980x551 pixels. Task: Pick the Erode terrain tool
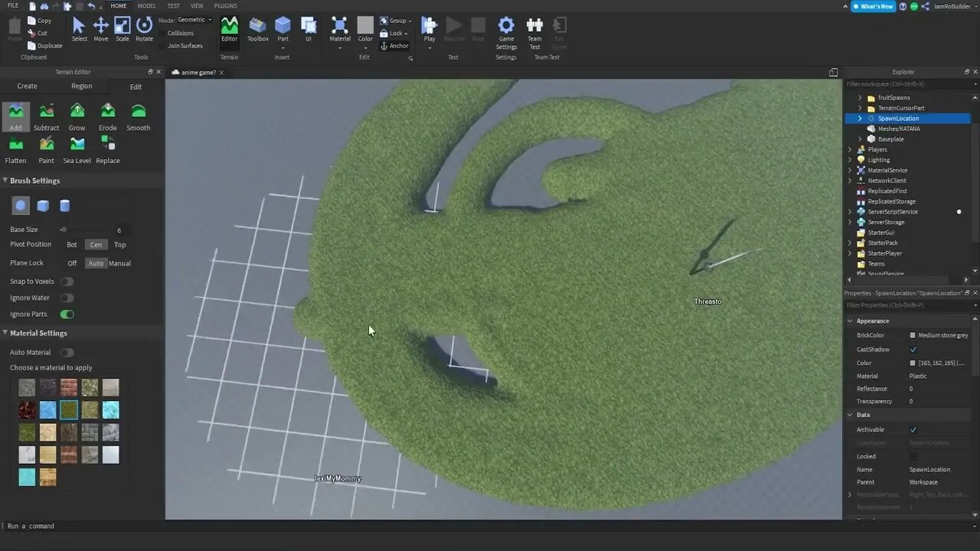108,117
